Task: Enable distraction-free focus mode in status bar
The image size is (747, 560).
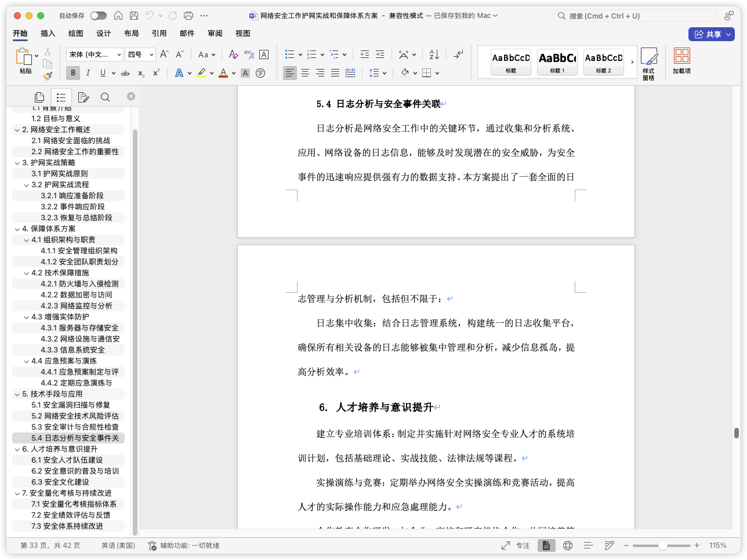Action: point(521,545)
